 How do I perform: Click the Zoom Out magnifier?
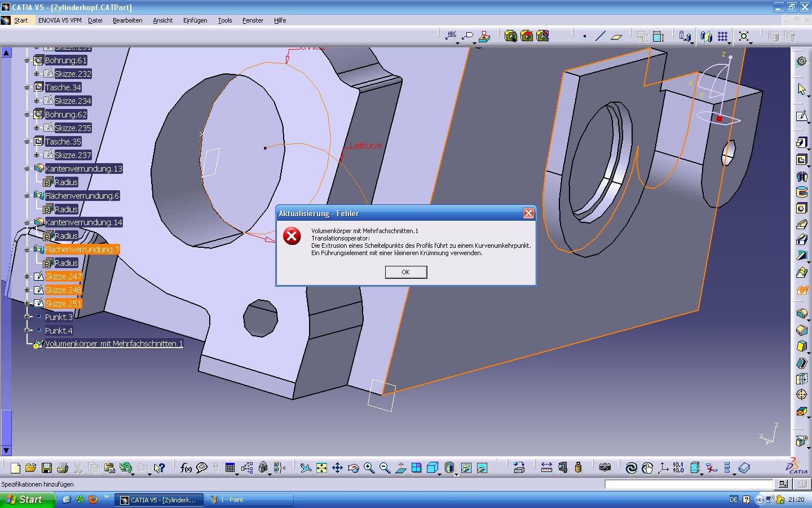click(385, 468)
